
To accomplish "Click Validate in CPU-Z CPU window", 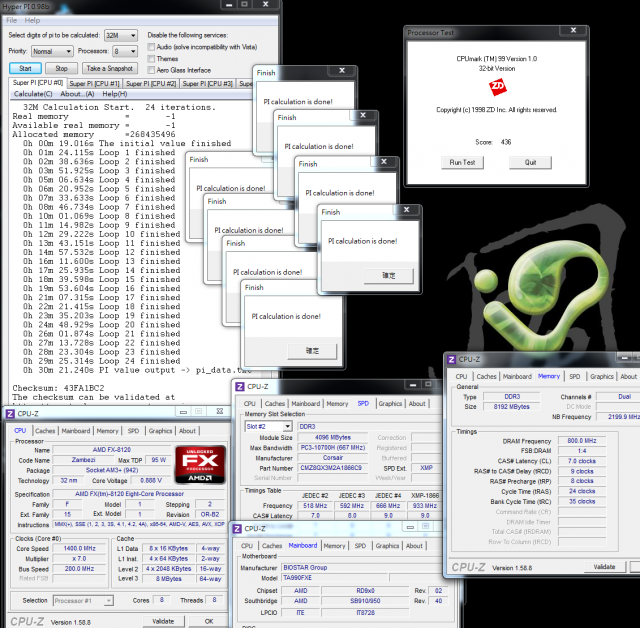I will tap(163, 621).
